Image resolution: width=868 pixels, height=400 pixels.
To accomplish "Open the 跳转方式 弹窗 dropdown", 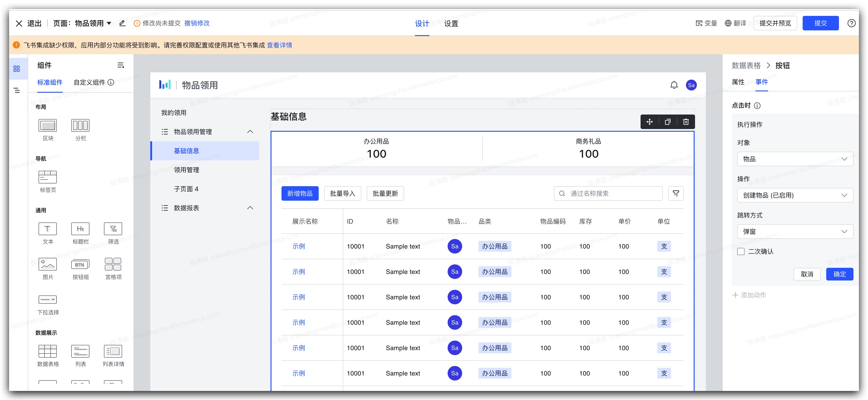I will [795, 232].
